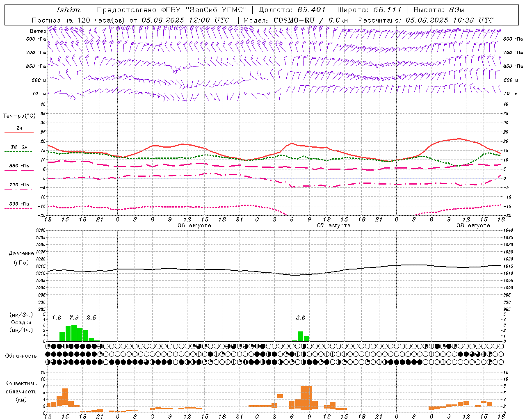Click the "500 гПа" temperature legend entry
The height and width of the screenshot is (420, 525).
point(19,204)
